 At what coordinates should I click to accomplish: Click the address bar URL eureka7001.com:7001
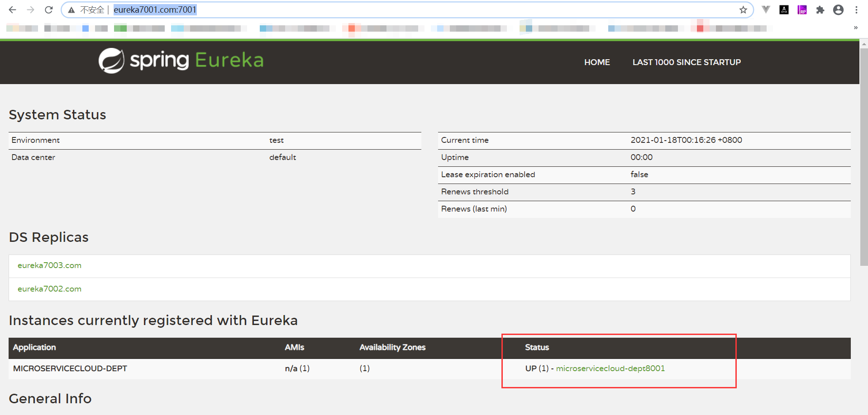155,9
